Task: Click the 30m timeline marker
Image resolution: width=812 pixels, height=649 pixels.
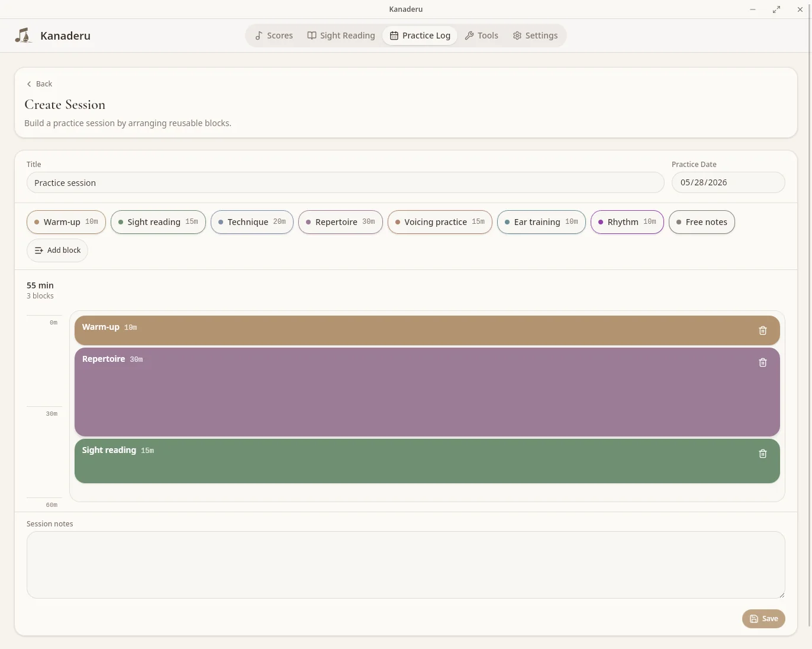Action: [52, 414]
